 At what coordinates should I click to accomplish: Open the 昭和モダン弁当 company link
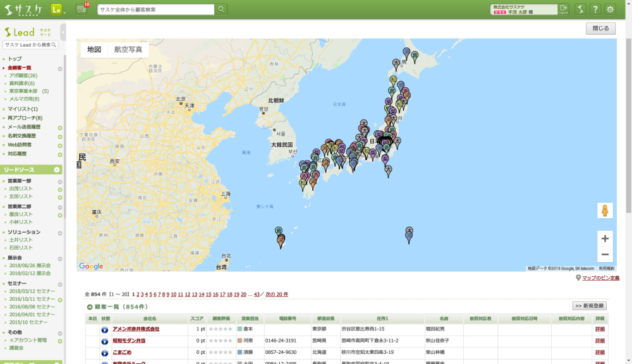tap(129, 341)
